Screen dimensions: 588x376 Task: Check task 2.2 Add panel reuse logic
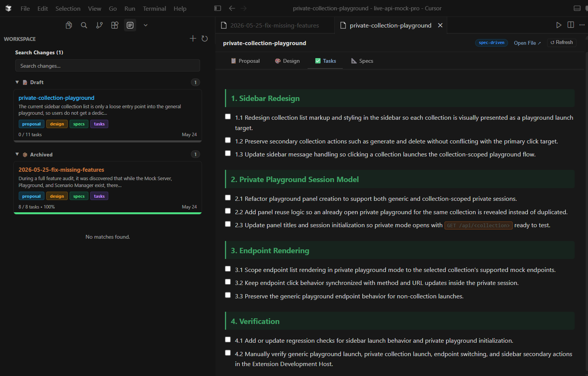click(x=228, y=211)
